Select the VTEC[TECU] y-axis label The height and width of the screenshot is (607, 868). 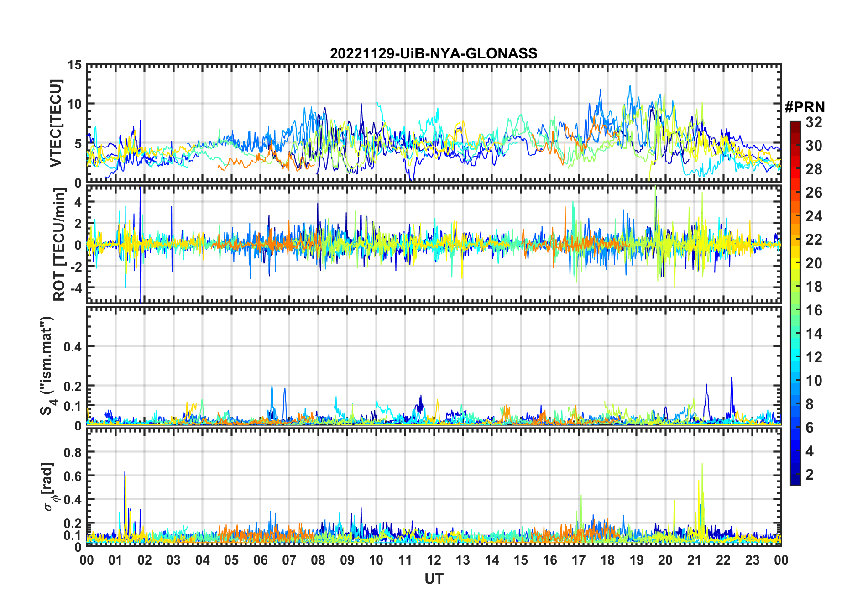pos(56,123)
